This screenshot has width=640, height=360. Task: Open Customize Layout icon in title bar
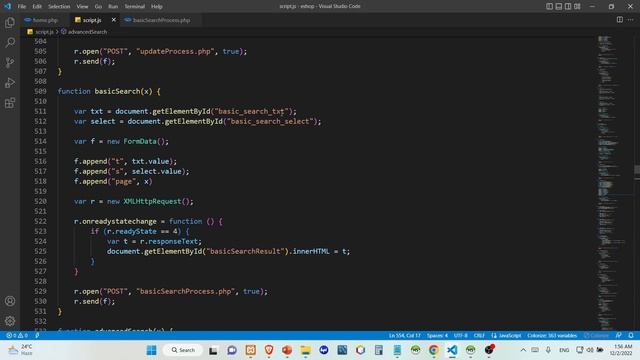coord(577,6)
